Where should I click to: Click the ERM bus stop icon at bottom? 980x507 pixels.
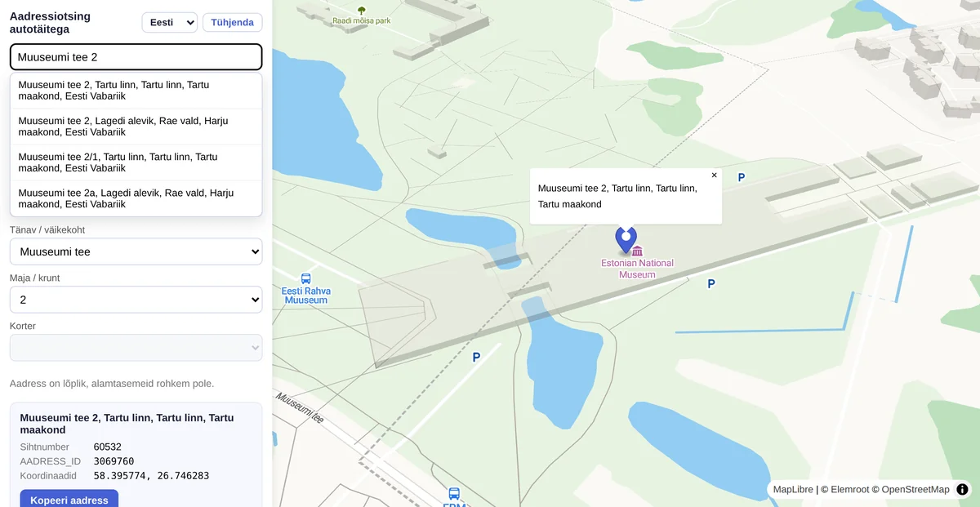(x=454, y=494)
